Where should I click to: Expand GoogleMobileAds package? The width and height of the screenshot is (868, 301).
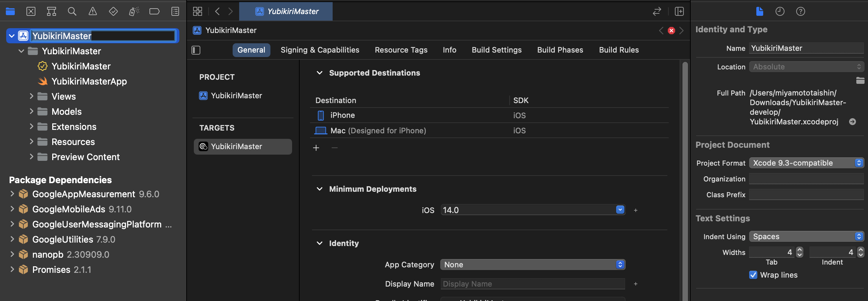point(12,209)
